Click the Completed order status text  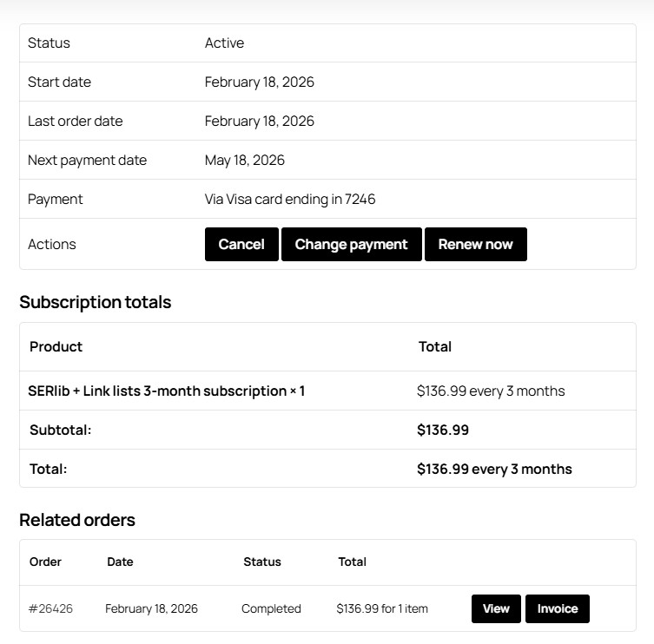[x=271, y=608]
